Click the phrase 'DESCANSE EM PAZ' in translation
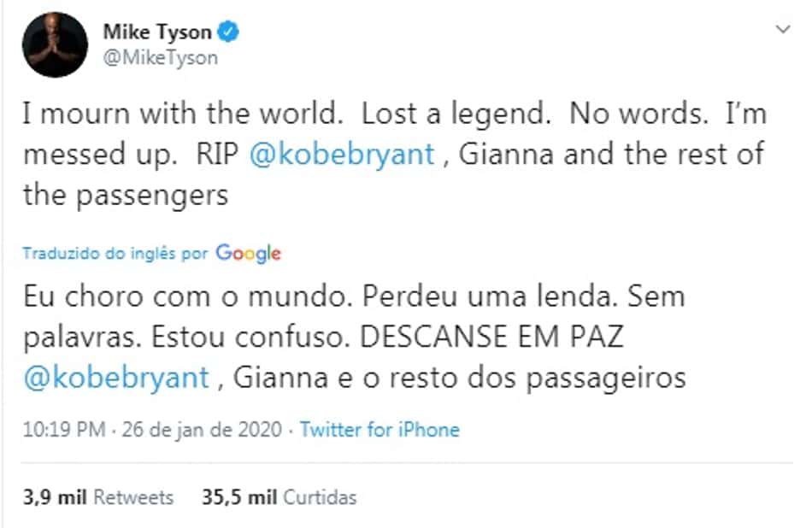 pos(491,337)
